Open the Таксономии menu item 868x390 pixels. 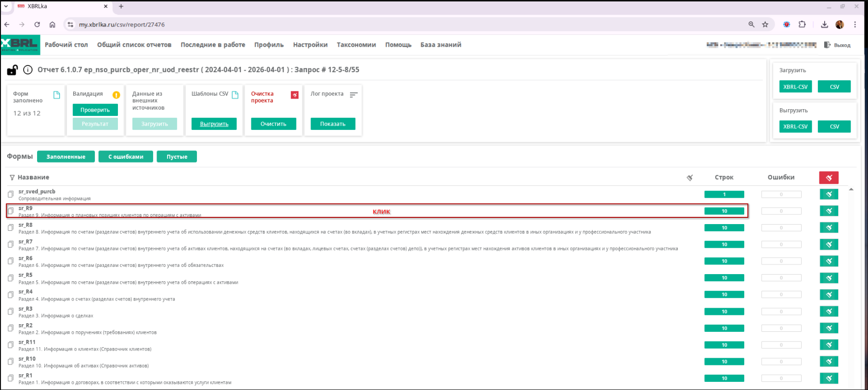tap(356, 45)
